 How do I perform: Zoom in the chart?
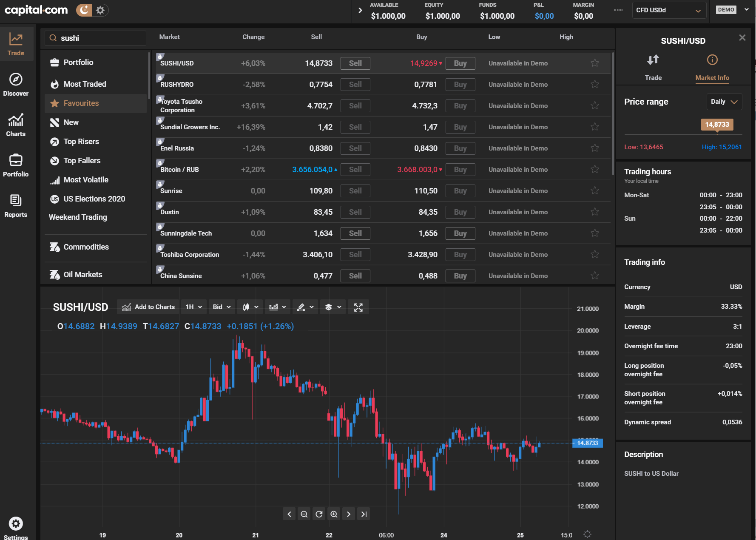334,514
